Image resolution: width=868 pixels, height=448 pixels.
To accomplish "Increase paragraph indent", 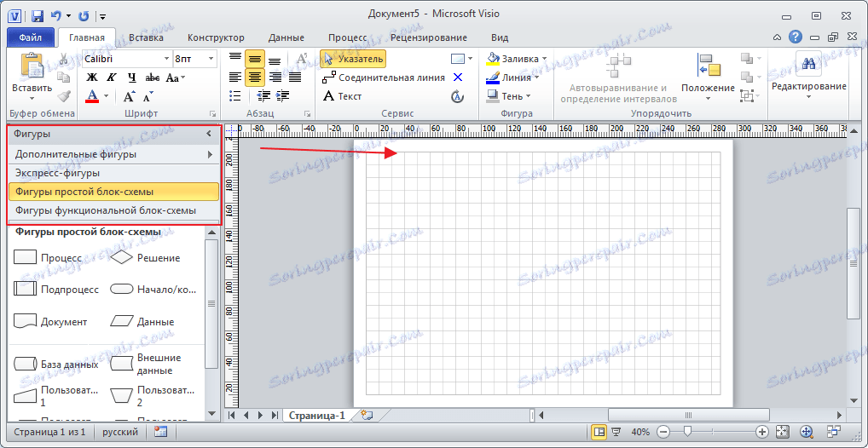I will pyautogui.click(x=283, y=95).
